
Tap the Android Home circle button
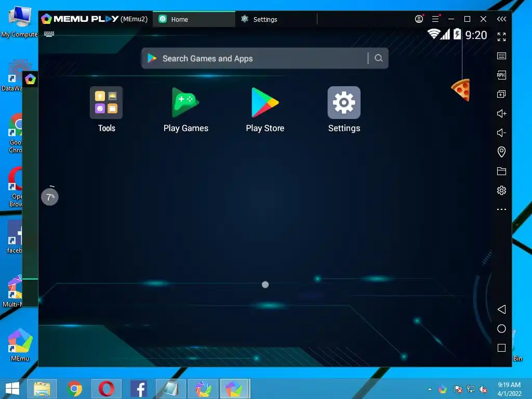point(501,328)
